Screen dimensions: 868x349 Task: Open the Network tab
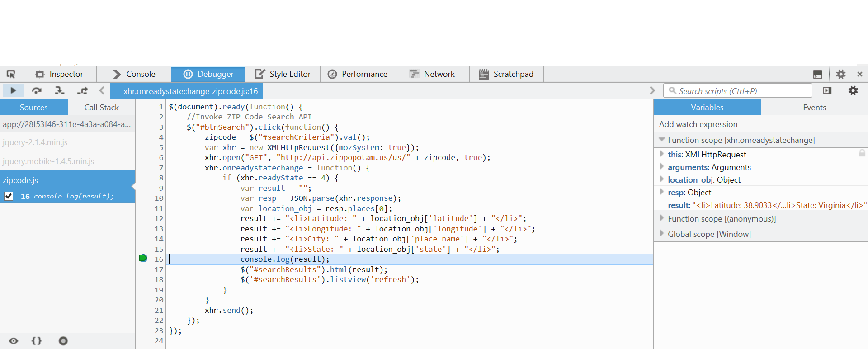[432, 74]
